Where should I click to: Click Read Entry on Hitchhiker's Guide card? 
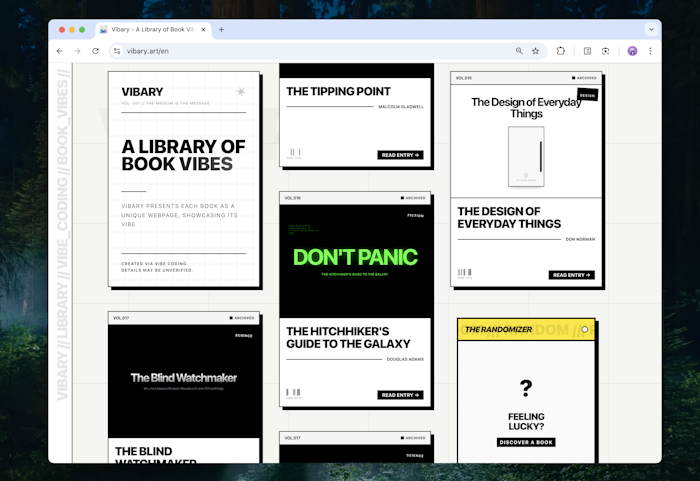click(400, 395)
